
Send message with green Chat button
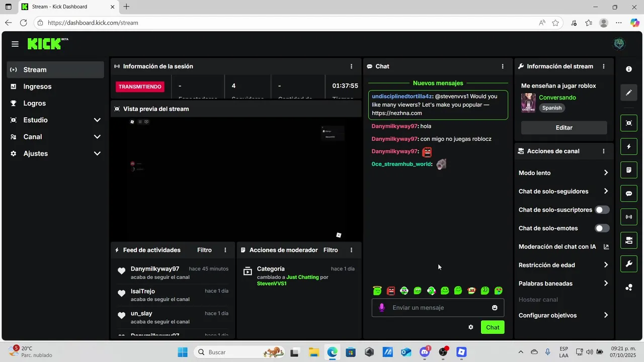(493, 327)
